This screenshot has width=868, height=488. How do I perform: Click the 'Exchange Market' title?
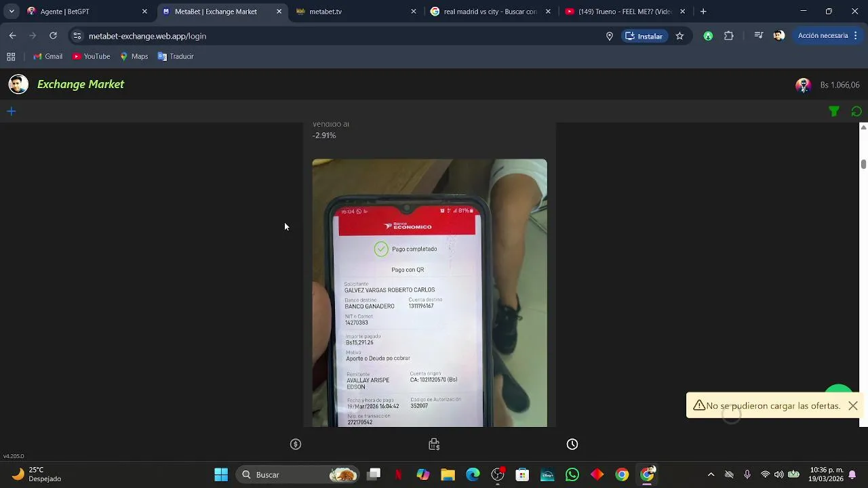[x=81, y=84]
